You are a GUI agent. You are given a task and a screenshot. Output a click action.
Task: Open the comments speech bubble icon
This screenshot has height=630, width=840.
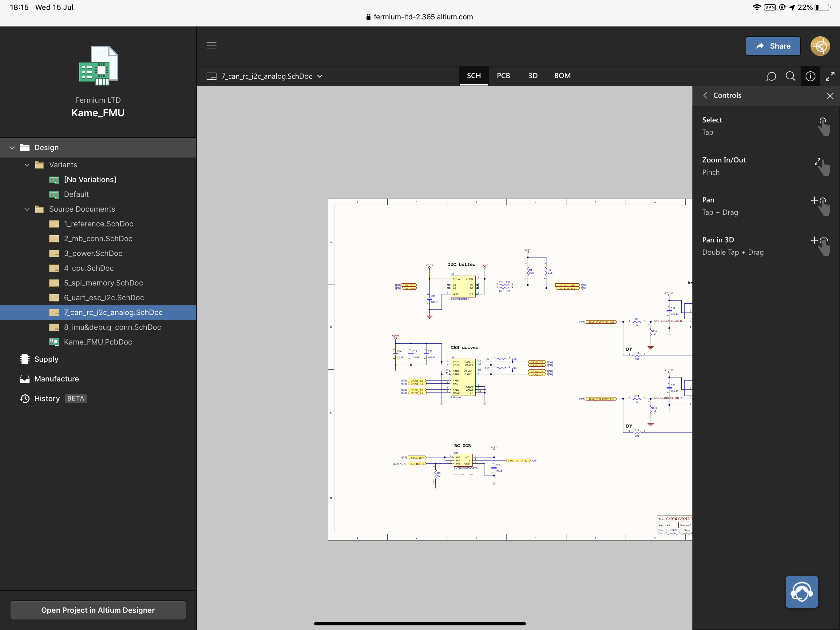pyautogui.click(x=771, y=76)
